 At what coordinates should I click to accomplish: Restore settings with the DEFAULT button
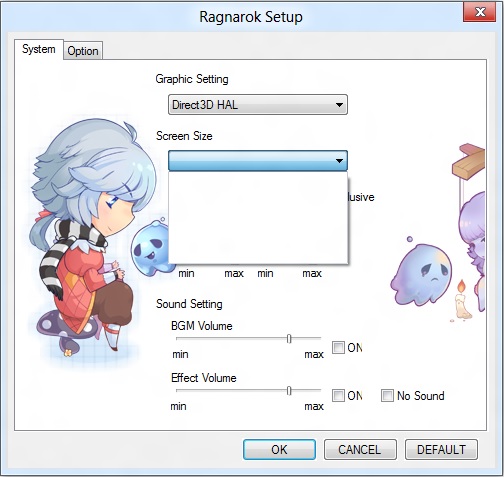tap(441, 450)
